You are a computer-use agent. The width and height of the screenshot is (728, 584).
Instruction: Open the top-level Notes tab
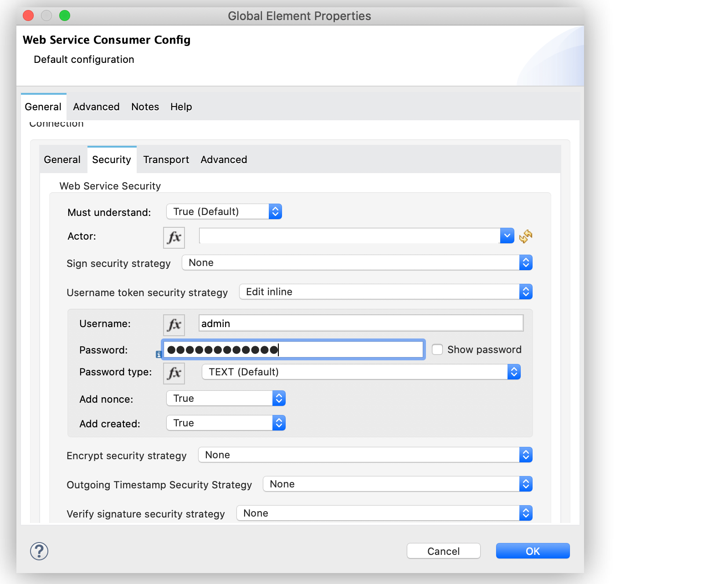pyautogui.click(x=145, y=107)
